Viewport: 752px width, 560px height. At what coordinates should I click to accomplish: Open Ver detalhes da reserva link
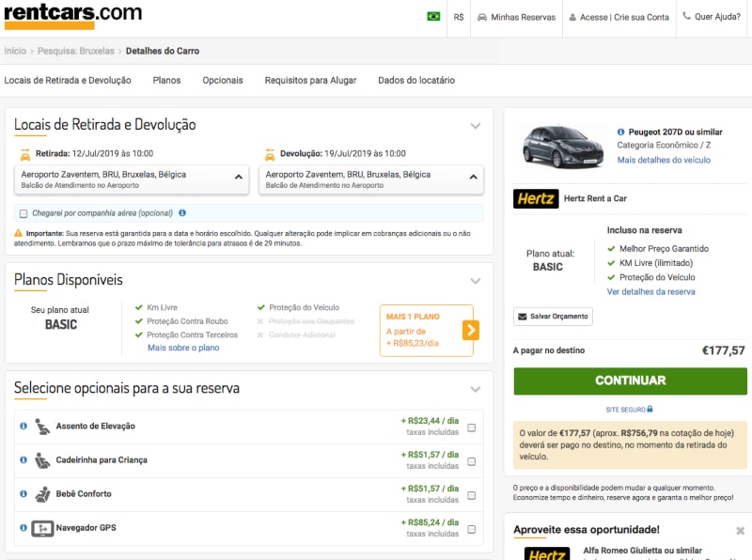click(650, 291)
